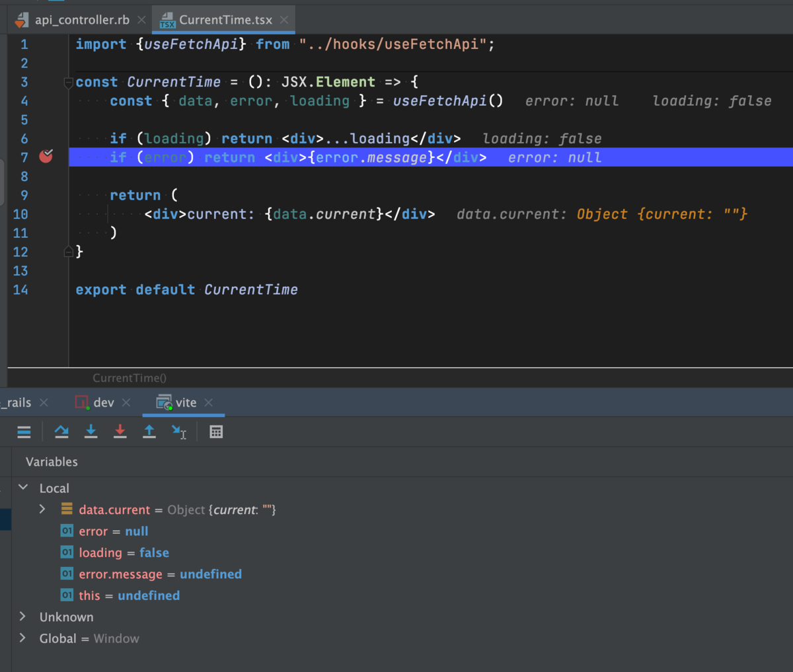Click the Step Out debug icon

(149, 431)
